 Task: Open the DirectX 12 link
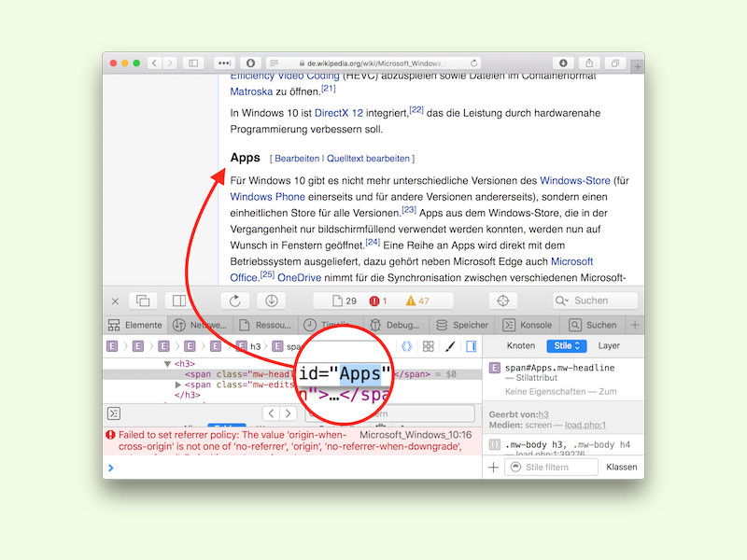(339, 113)
